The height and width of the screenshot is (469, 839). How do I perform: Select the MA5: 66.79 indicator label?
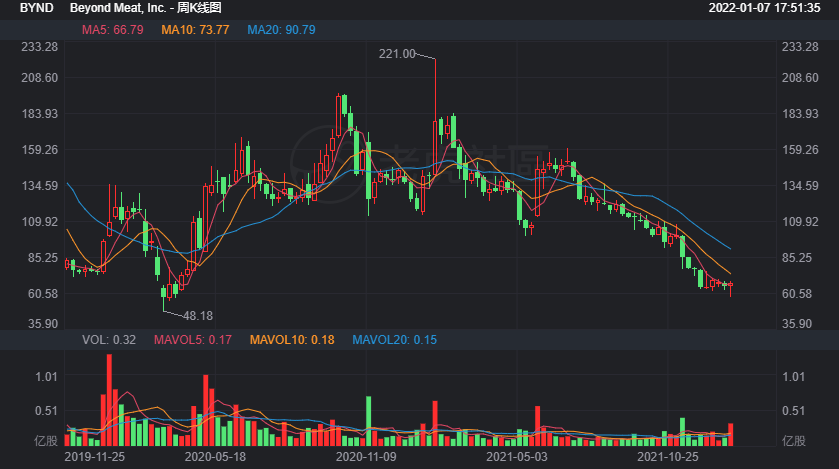112,30
